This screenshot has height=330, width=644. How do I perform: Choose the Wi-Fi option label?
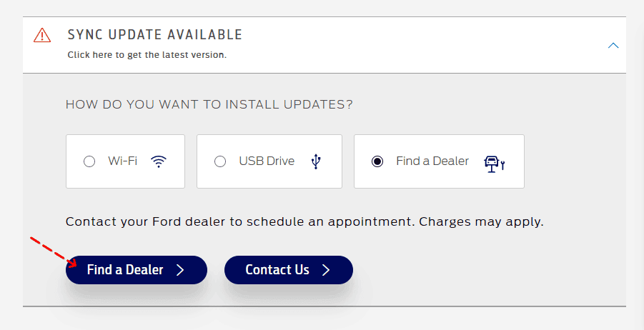pos(122,161)
